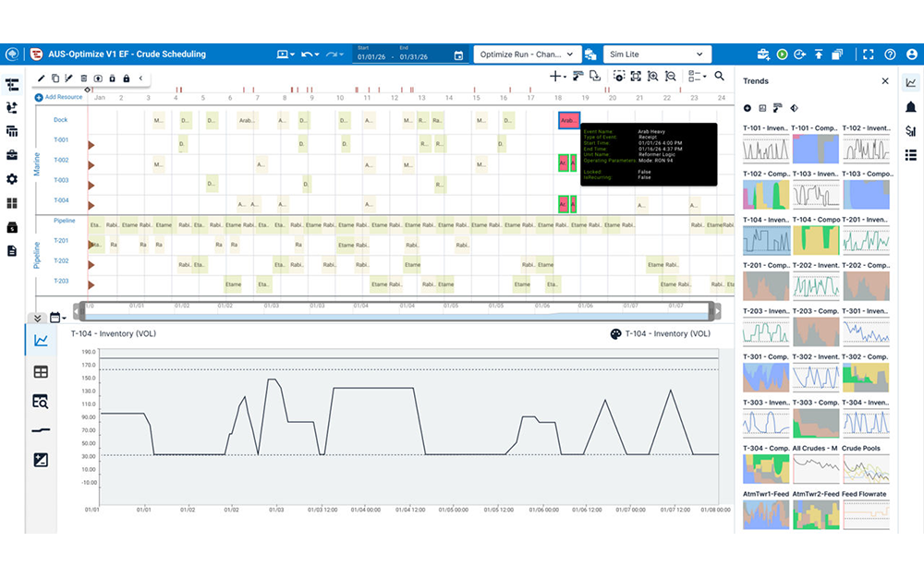Open the Optimize Run case dropdown
The image size is (924, 578).
527,54
